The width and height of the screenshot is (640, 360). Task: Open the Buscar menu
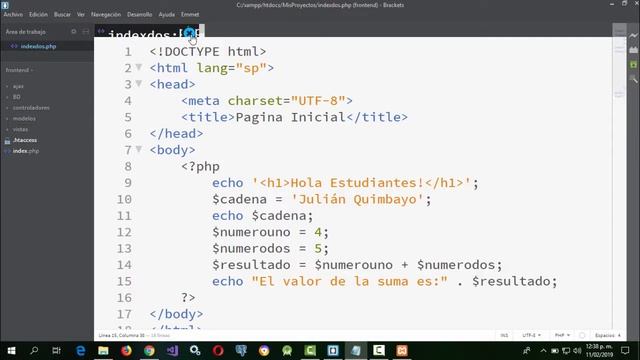click(62, 14)
